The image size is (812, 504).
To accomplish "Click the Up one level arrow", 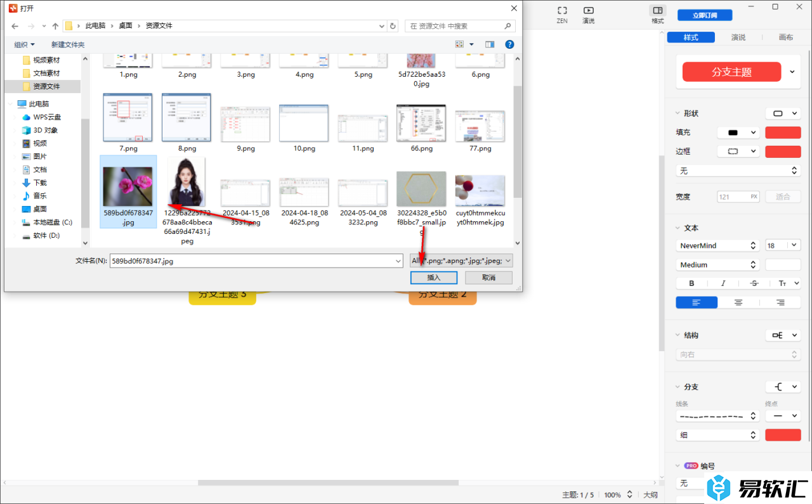I will 55,26.
